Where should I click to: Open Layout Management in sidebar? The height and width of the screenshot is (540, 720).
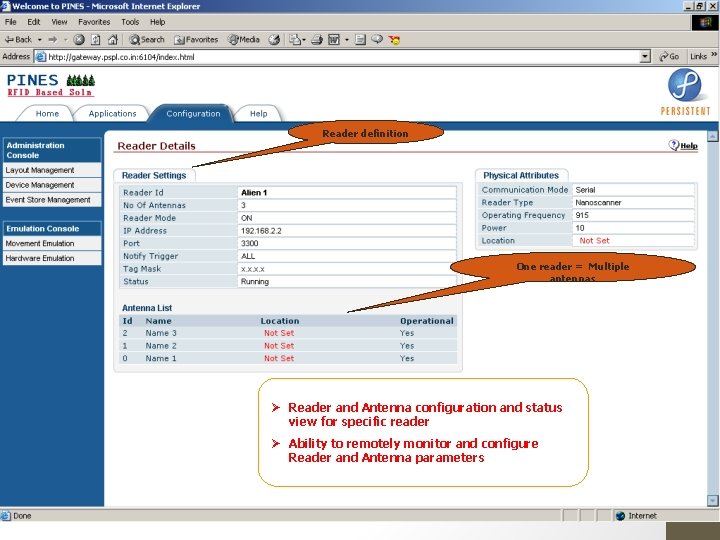point(52,170)
